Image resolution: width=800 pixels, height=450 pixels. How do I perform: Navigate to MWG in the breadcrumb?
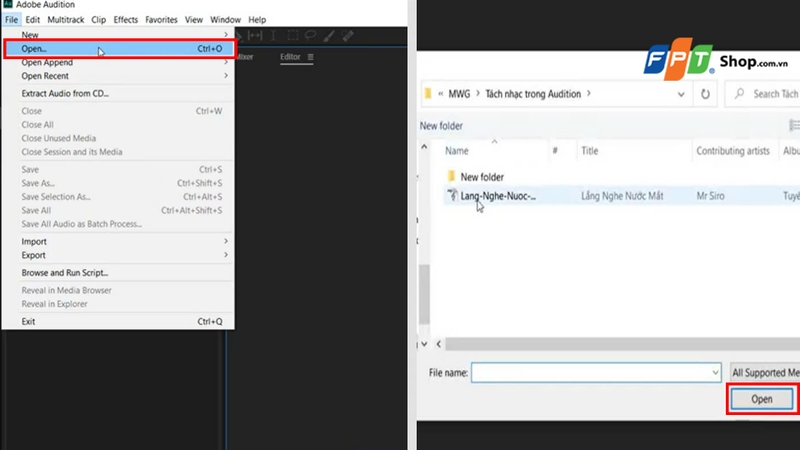click(x=459, y=94)
